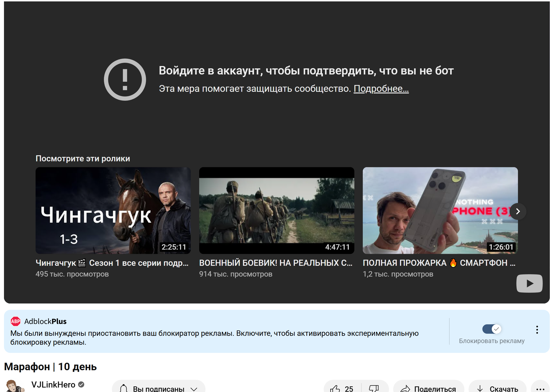Click the thumbs down dislike icon
This screenshot has height=392, width=554.
pos(374,388)
